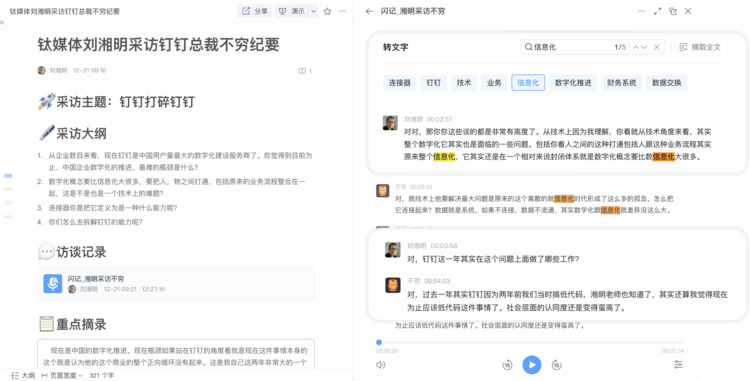Open the 闪记_湘明采访不穷 recording card
This screenshot has width=750, height=381.
pos(176,283)
